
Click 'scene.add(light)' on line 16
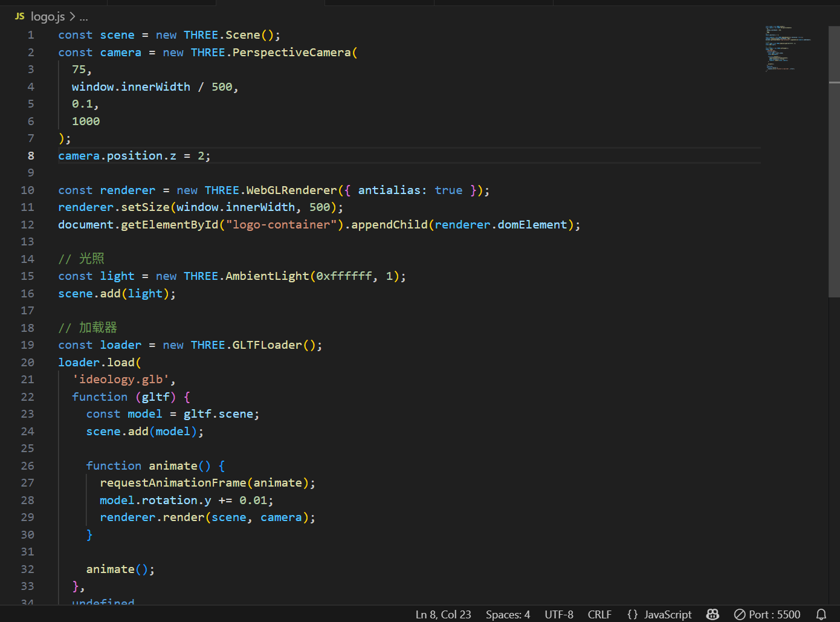click(114, 294)
